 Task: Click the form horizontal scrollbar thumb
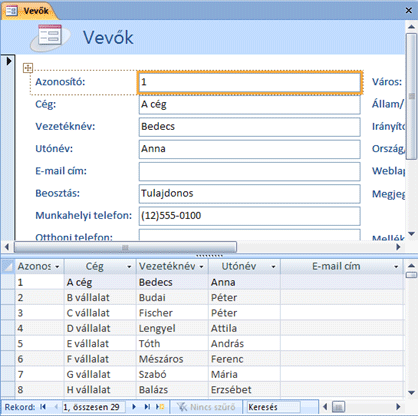coord(125,247)
